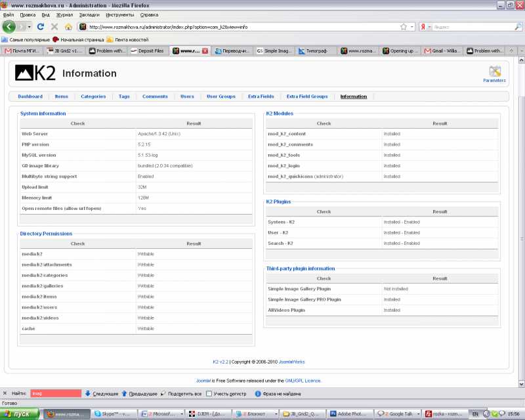Switch to the JB Grid2 tab
525x420 pixels.
(x=64, y=51)
